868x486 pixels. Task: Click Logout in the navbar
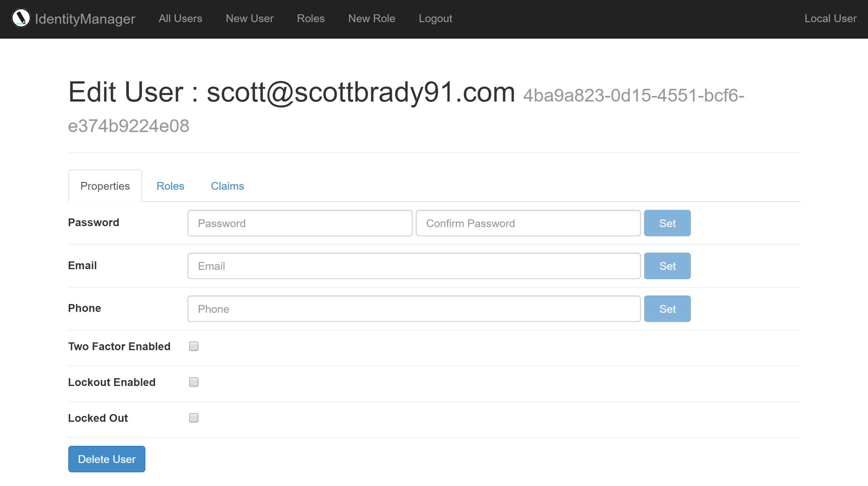[435, 18]
